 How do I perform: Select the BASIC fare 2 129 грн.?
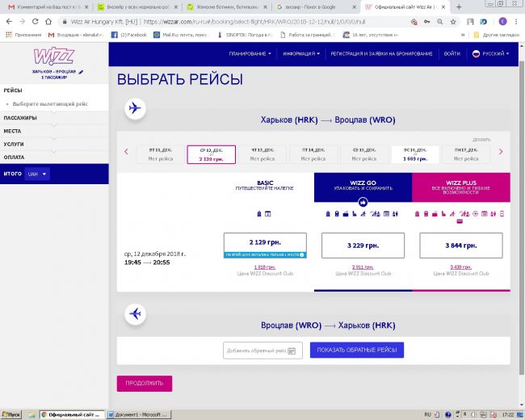265,243
